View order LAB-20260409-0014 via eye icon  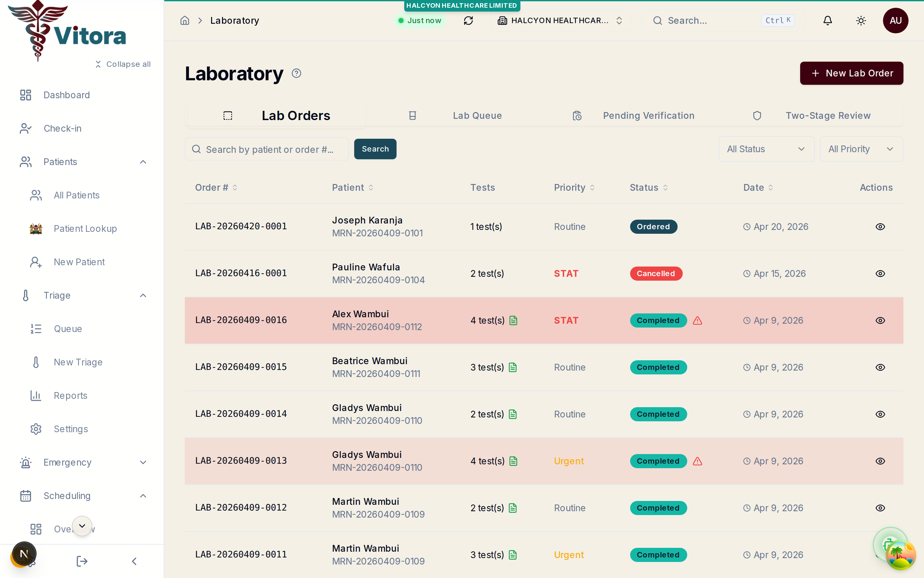(880, 414)
